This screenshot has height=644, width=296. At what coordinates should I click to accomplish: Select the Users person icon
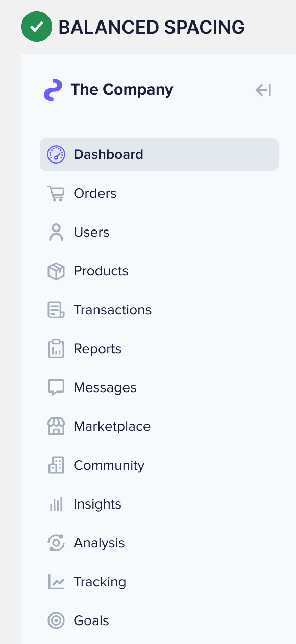(56, 232)
